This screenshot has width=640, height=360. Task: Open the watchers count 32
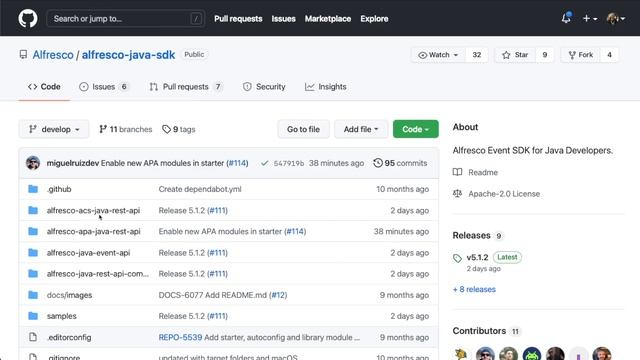(477, 55)
